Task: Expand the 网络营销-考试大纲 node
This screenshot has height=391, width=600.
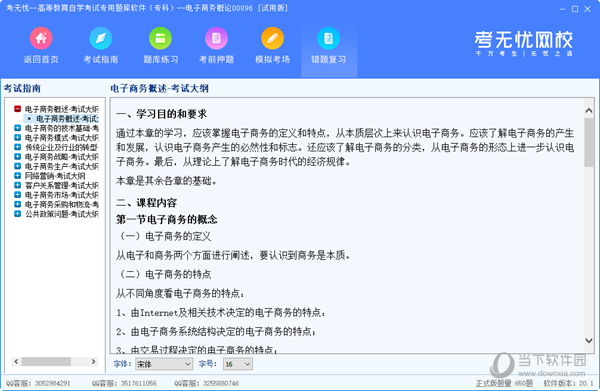Action: (x=17, y=176)
